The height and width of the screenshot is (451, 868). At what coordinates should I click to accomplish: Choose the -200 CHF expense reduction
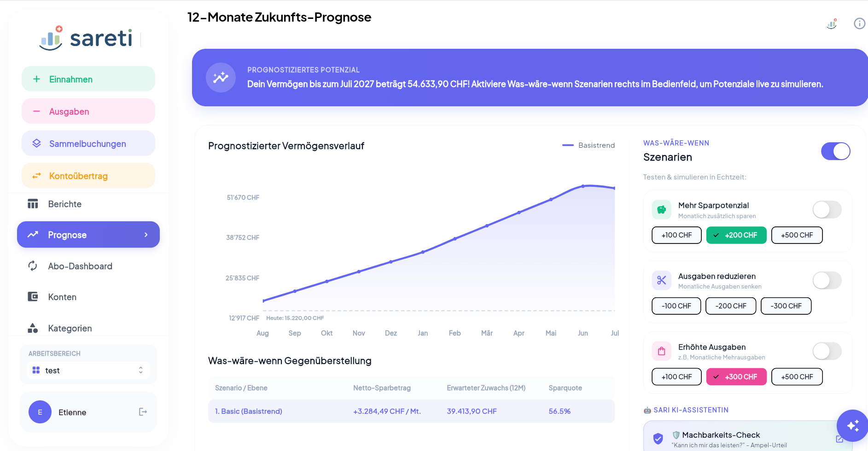tap(731, 306)
